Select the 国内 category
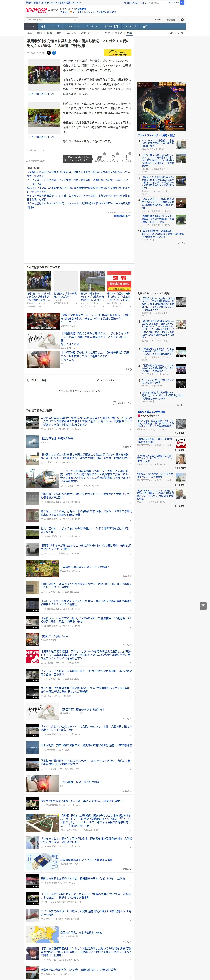 coord(40,33)
